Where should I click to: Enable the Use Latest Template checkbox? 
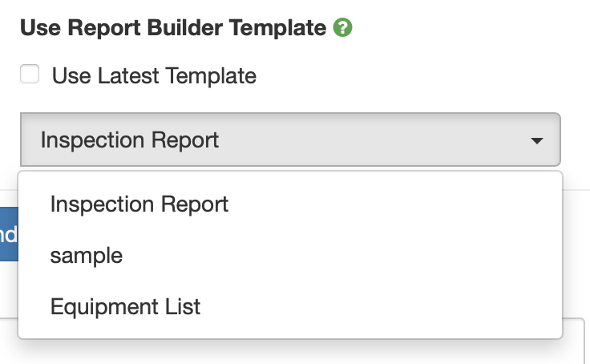pyautogui.click(x=30, y=75)
